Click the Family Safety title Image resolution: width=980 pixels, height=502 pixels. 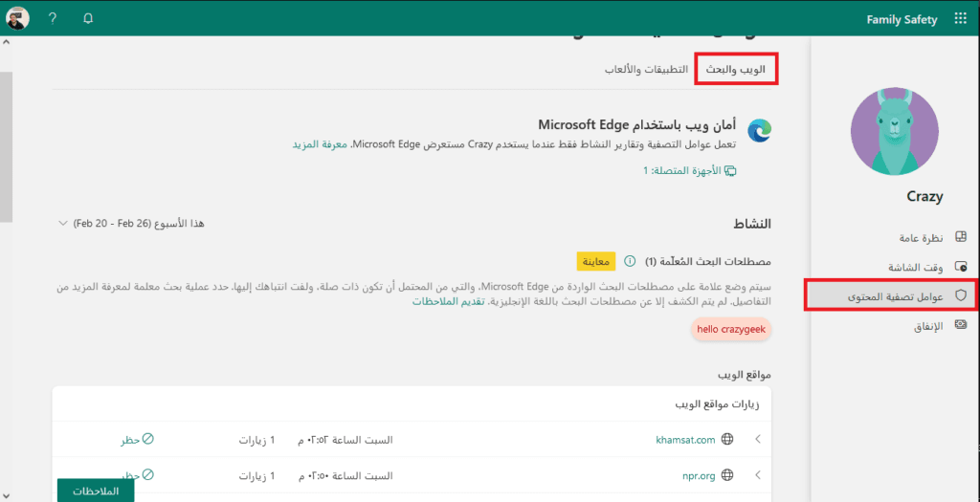pos(902,20)
